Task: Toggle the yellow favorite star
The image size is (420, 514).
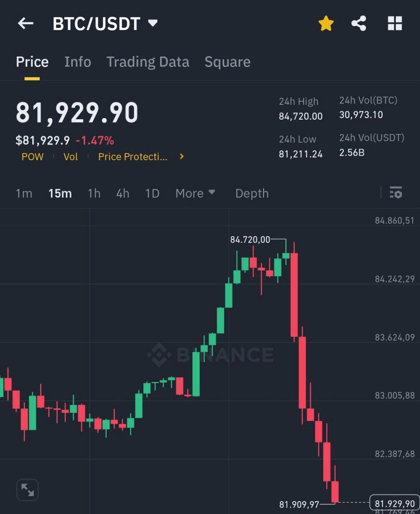Action: click(326, 24)
